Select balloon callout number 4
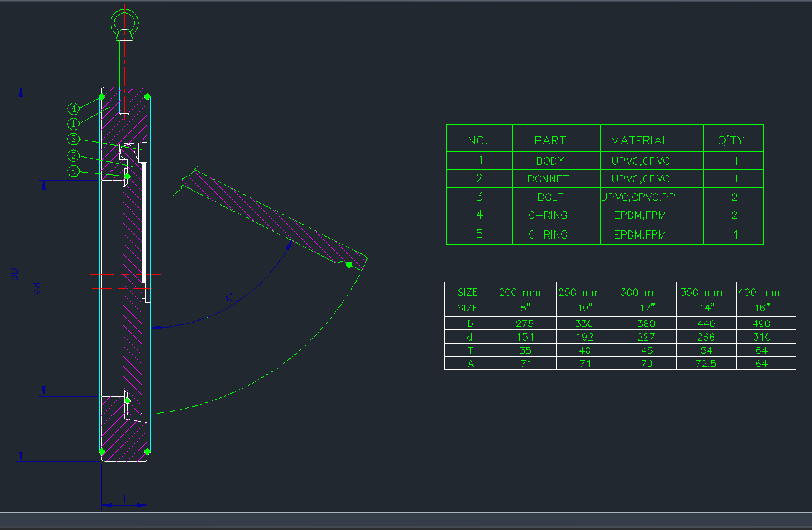812x530 pixels. pos(73,107)
